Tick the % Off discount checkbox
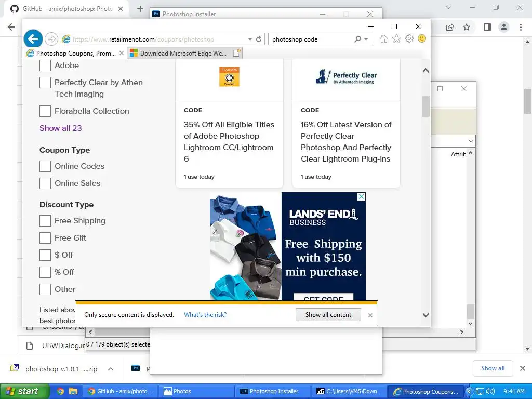 point(45,272)
